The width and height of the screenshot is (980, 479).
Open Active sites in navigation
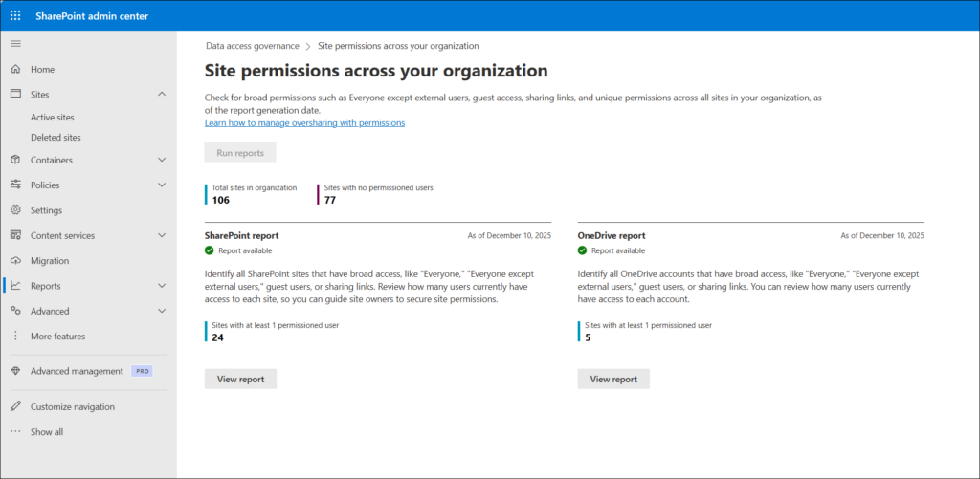pos(52,118)
